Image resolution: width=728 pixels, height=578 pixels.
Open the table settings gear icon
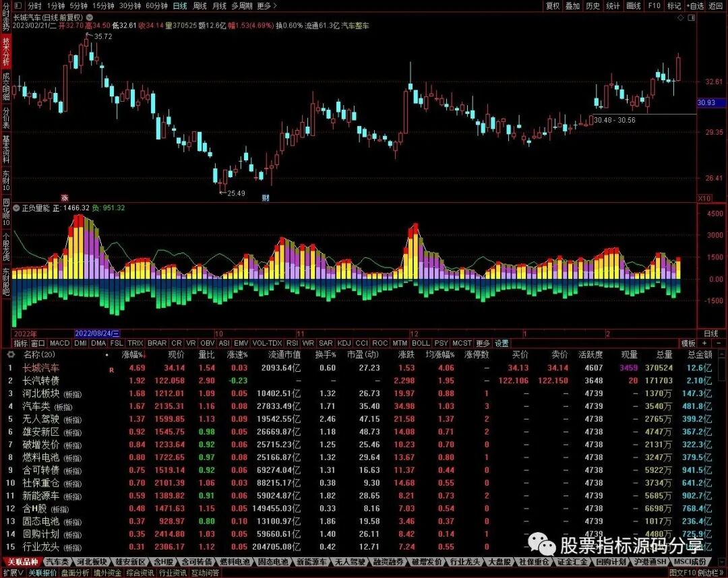[11, 354]
